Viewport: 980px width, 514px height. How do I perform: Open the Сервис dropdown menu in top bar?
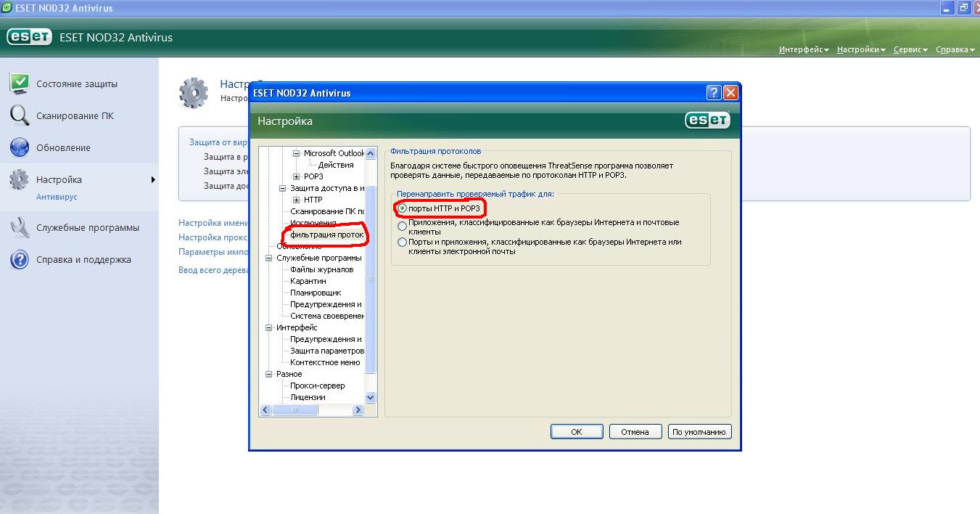point(910,49)
